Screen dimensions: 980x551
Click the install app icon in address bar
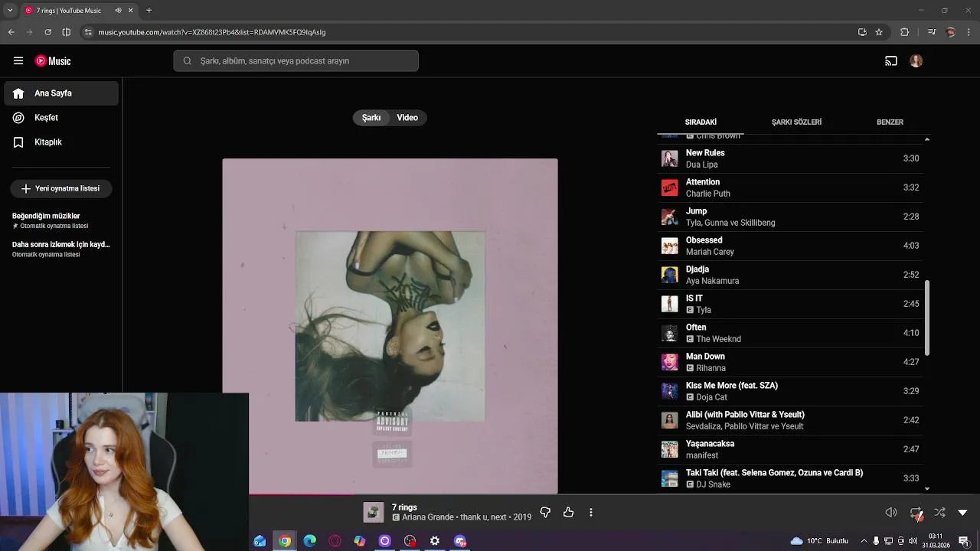(862, 32)
